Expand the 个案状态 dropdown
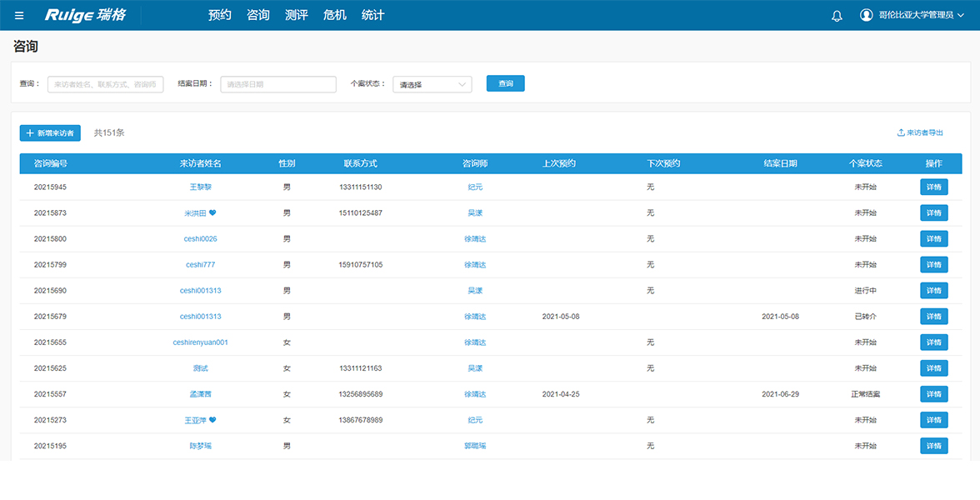The height and width of the screenshot is (500, 980). pos(432,84)
